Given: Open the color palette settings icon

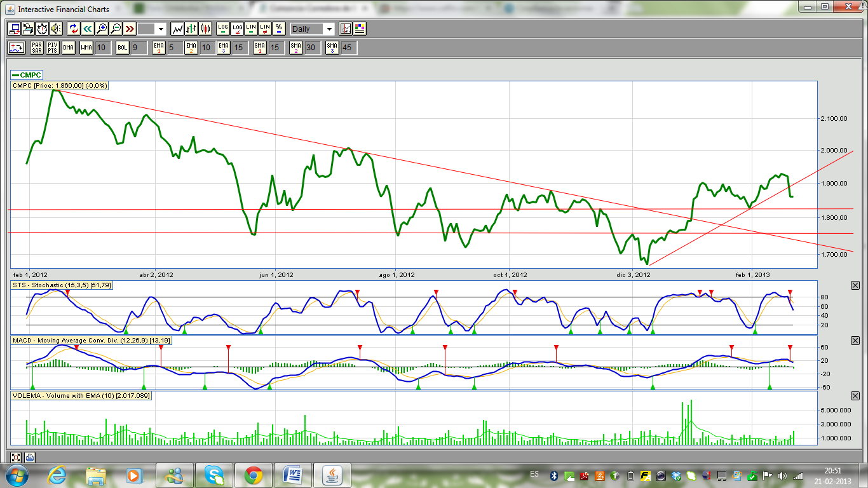Looking at the screenshot, I should 360,29.
